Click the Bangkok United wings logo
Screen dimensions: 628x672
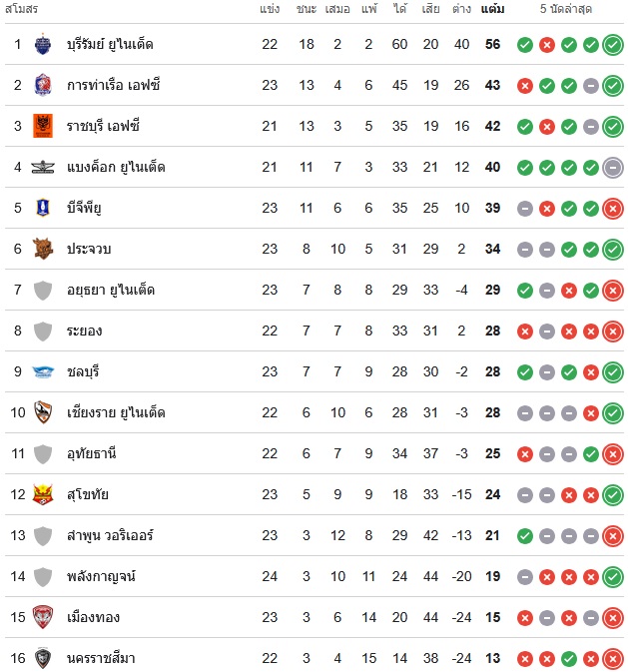click(x=42, y=167)
